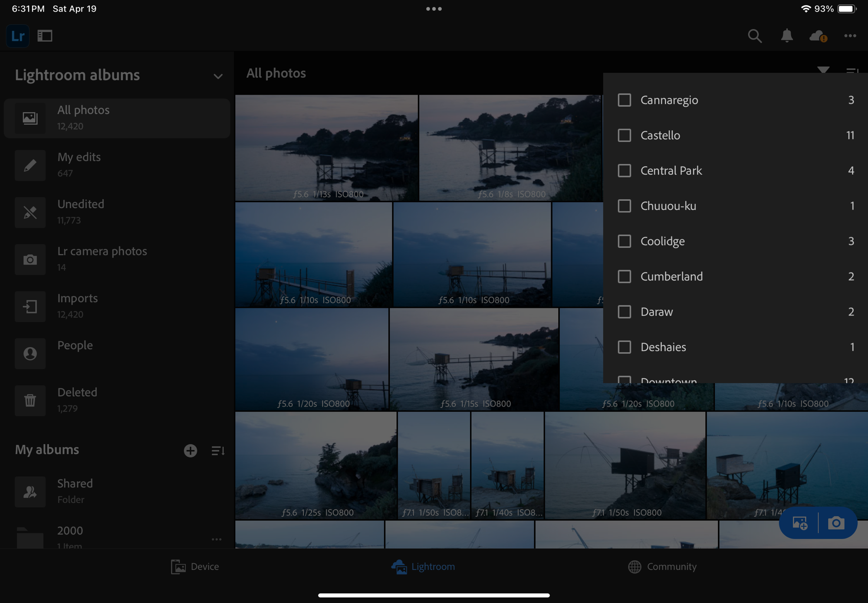Check the Cannaregio location filter
Viewport: 868px width, 603px height.
(x=624, y=100)
